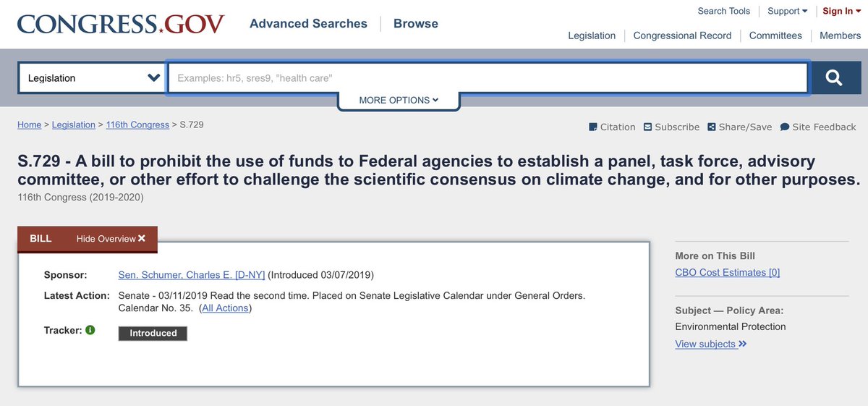Viewport: 868px width, 406px height.
Task: Click the Subscribe envelope icon
Action: [x=647, y=127]
